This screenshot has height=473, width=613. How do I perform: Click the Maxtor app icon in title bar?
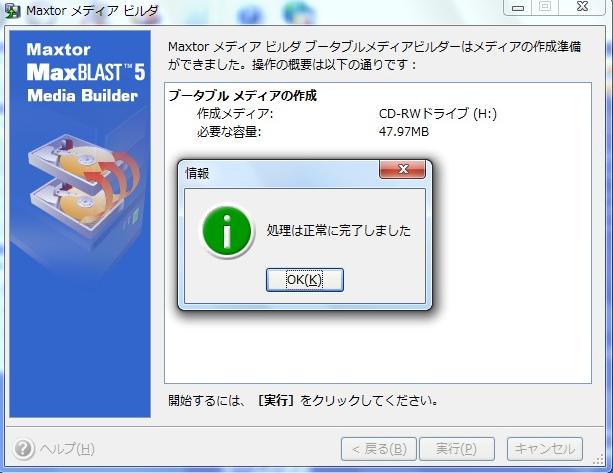tap(12, 11)
